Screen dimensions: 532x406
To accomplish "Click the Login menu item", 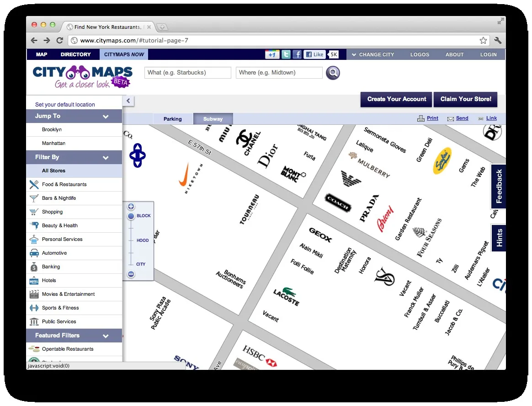I will 488,54.
